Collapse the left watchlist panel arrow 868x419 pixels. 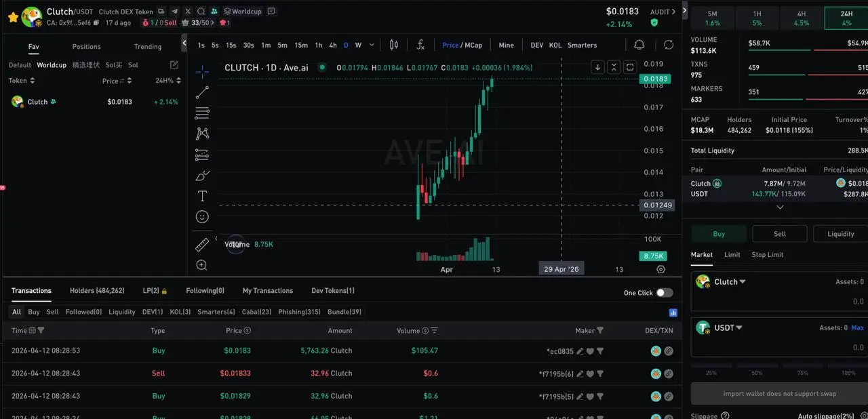point(184,44)
